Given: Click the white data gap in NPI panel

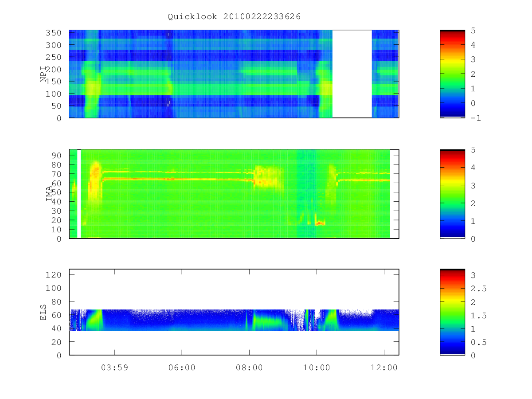Looking at the screenshot, I should [x=352, y=74].
